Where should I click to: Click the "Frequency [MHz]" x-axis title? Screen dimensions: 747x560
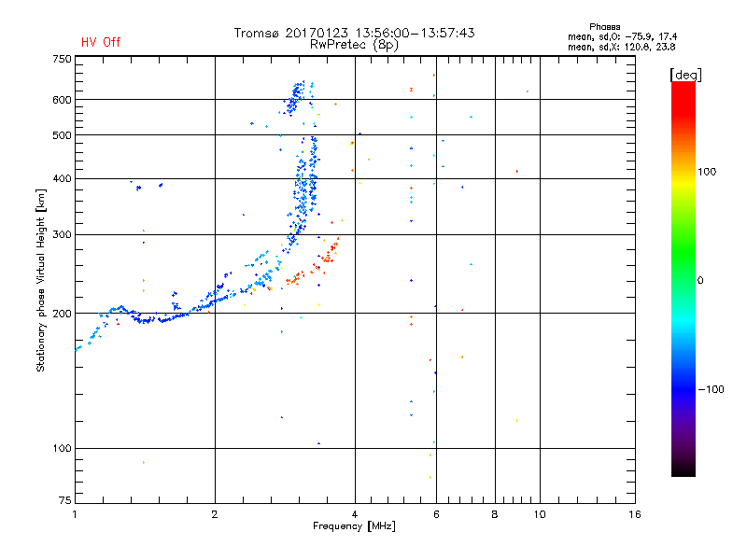coord(354,526)
